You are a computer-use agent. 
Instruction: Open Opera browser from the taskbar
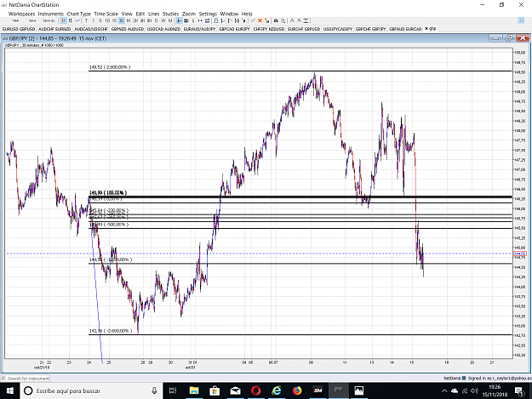(x=256, y=390)
